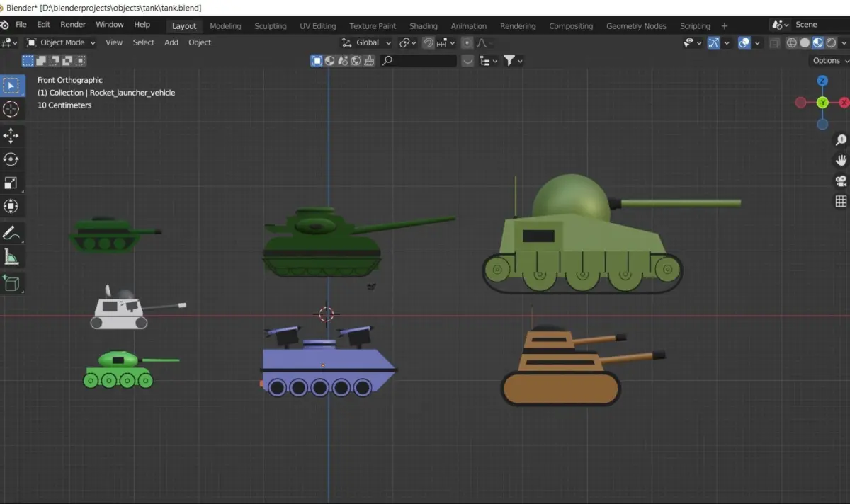Viewport: 850px width, 504px height.
Task: Open the viewport Add menu
Action: (x=171, y=42)
